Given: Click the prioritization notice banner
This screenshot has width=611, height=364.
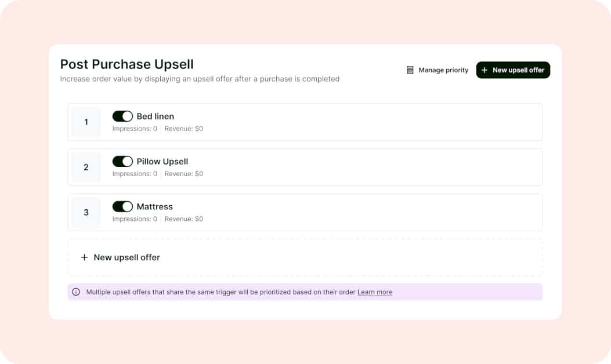Looking at the screenshot, I should pyautogui.click(x=305, y=292).
